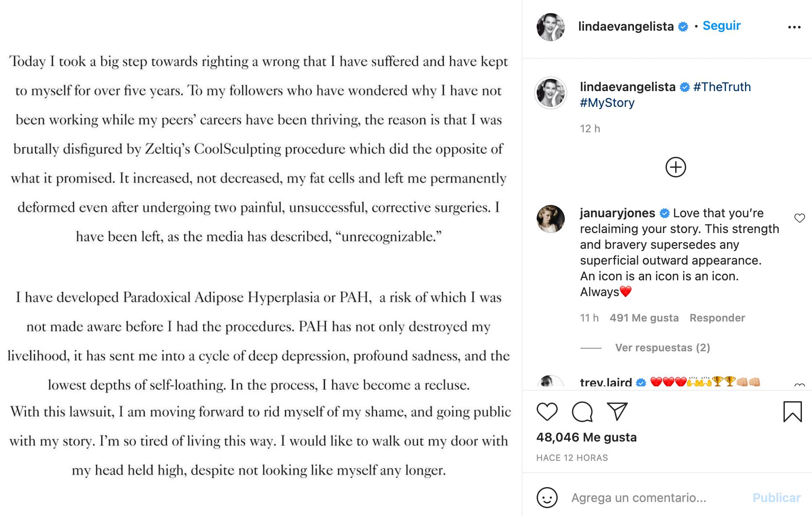Like januaryjones's comment with the small heart
812x516 pixels.
click(x=801, y=218)
